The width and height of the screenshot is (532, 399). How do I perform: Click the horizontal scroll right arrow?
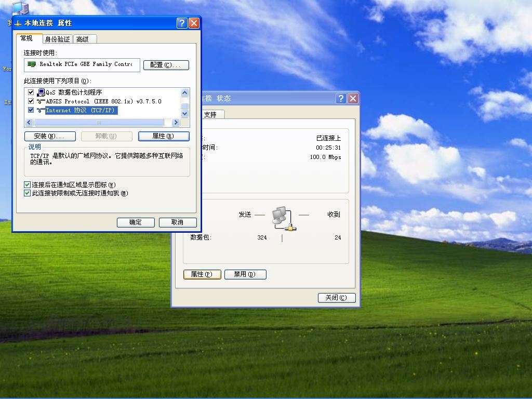[176, 122]
